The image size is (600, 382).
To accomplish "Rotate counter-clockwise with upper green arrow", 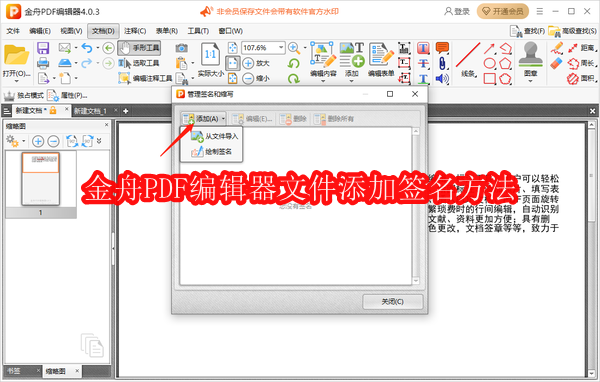I will [294, 63].
